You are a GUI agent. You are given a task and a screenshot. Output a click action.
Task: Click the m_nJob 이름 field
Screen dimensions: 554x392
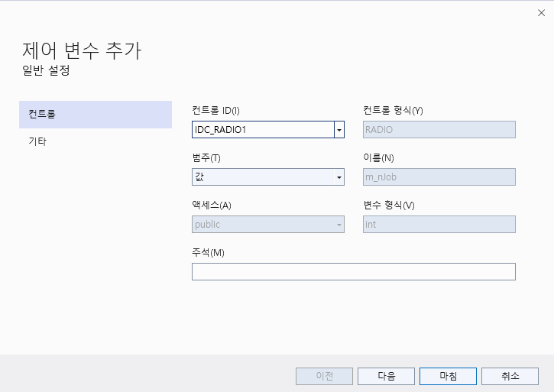pyautogui.click(x=439, y=177)
